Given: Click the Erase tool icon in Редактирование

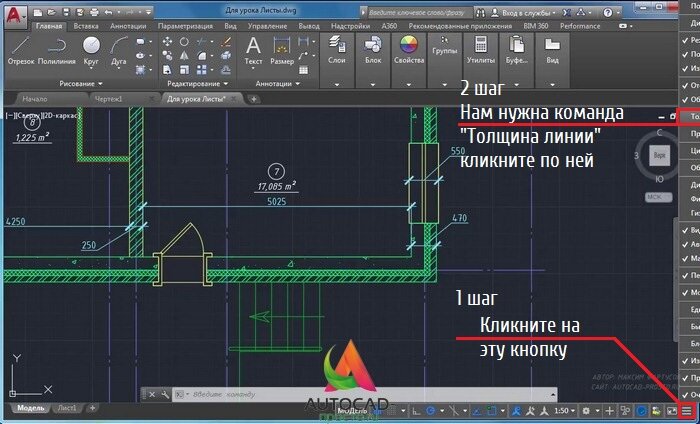Looking at the screenshot, I should pos(226,42).
